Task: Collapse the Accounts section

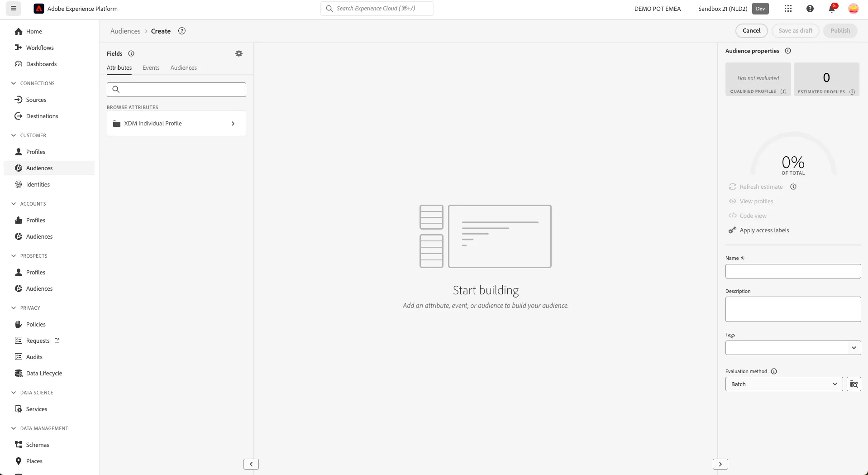Action: 14,204
